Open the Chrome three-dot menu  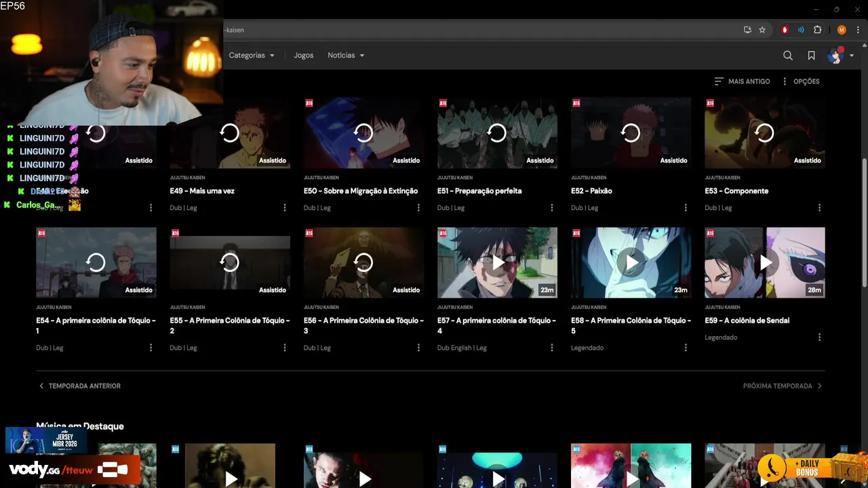(x=858, y=30)
